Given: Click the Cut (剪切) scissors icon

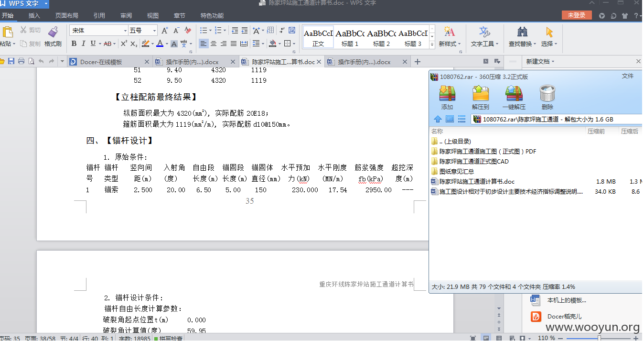Looking at the screenshot, I should pyautogui.click(x=23, y=30).
